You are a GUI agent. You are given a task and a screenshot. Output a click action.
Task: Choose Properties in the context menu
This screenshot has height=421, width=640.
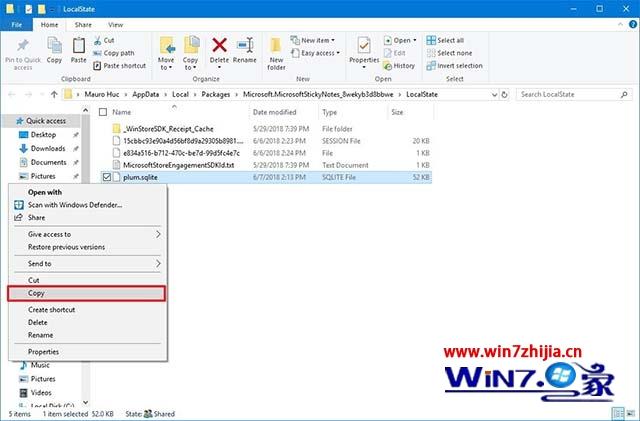[87, 352]
